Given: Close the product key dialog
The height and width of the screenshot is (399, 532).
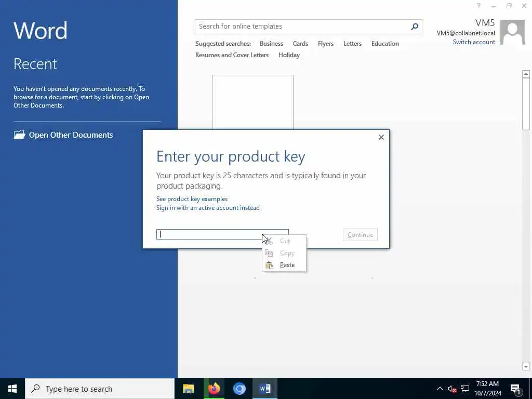Looking at the screenshot, I should point(381,137).
